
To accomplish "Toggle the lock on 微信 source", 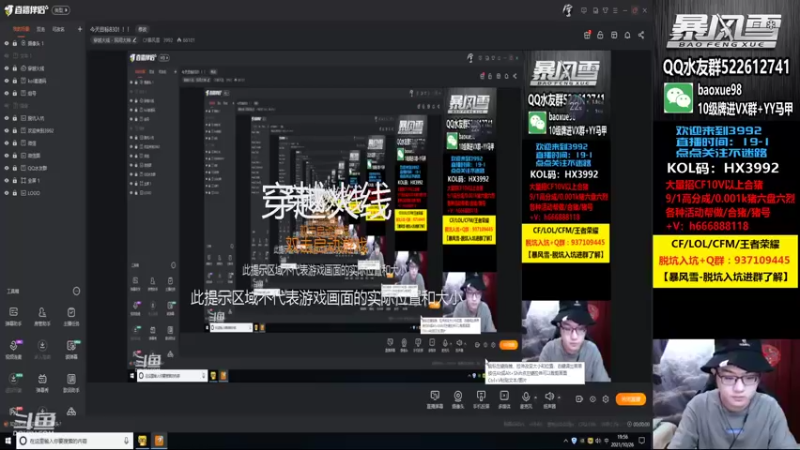I will (x=15, y=143).
